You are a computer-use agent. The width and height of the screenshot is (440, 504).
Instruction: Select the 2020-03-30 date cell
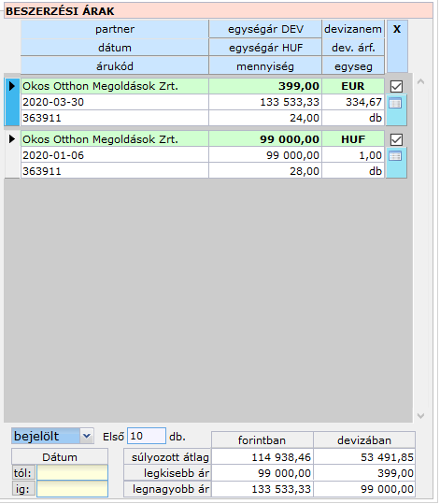(115, 102)
